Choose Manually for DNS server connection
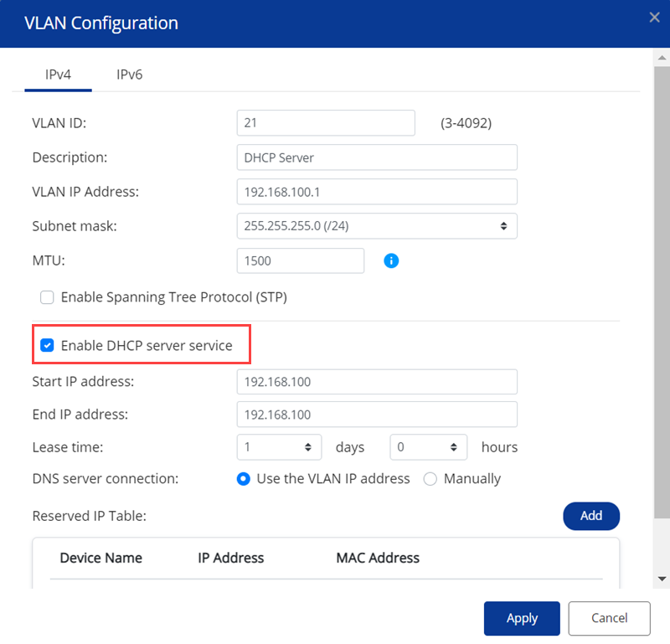 pos(430,479)
